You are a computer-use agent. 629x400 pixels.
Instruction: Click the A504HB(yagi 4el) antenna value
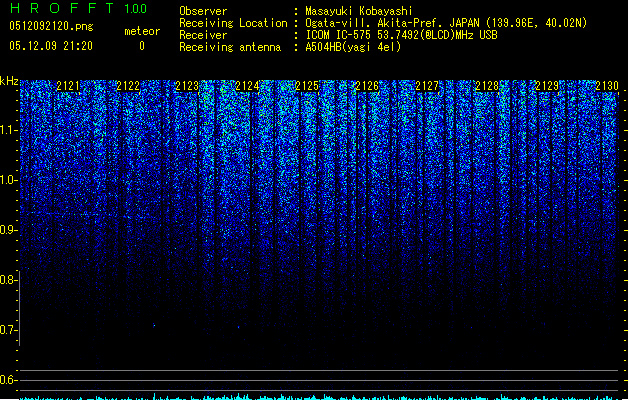tap(353, 47)
